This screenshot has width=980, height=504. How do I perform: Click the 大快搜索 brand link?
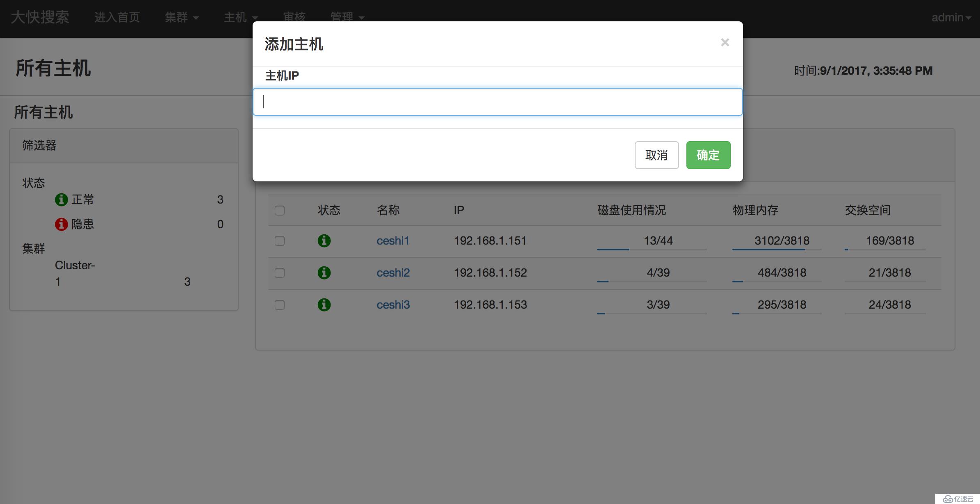(x=40, y=17)
